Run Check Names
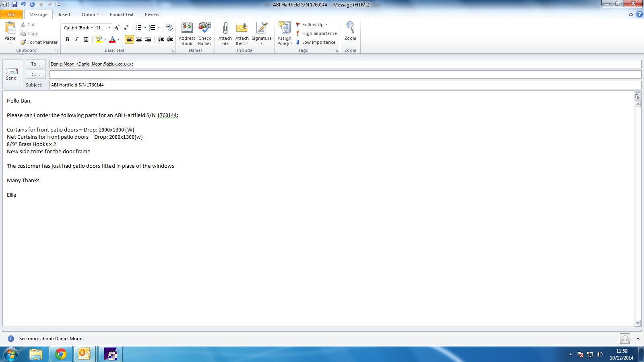 [x=204, y=34]
